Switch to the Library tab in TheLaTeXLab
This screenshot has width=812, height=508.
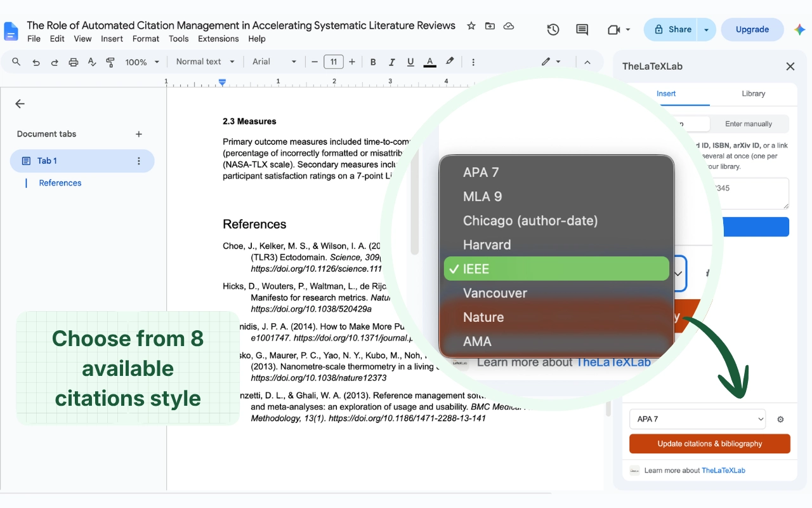(x=753, y=93)
